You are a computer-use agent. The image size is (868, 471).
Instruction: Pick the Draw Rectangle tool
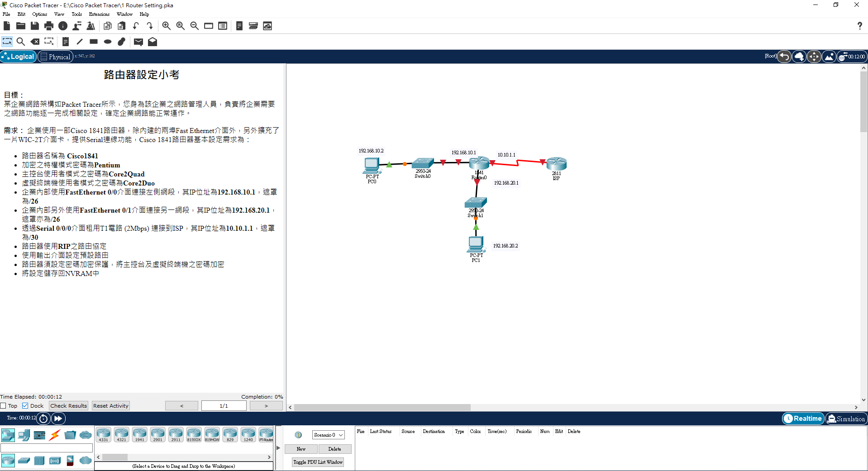94,42
